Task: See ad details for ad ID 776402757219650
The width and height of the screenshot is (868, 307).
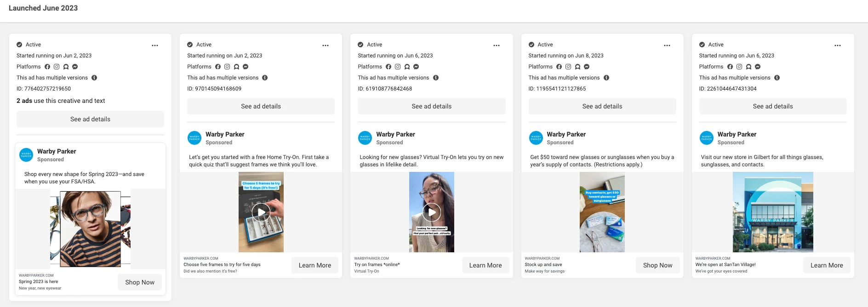Action: point(90,119)
